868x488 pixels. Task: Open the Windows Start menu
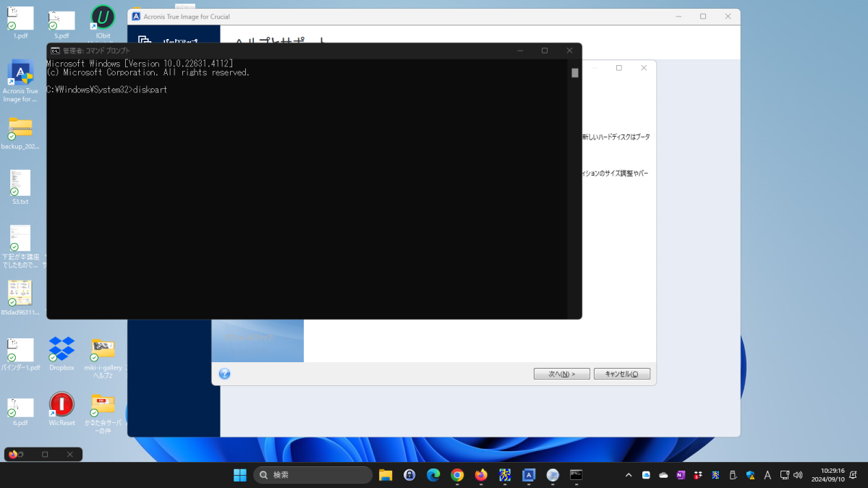tap(239, 475)
